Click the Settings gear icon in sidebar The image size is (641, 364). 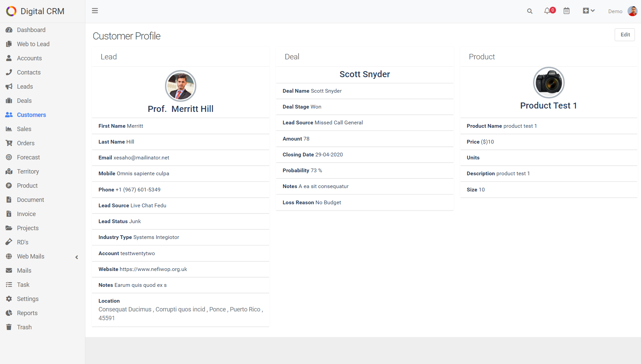[9, 299]
